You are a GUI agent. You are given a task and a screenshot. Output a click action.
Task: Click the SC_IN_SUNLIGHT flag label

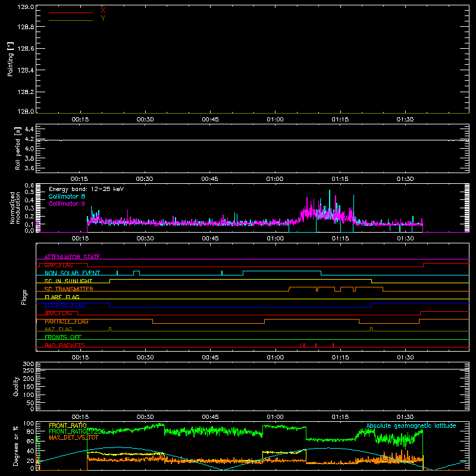68,281
